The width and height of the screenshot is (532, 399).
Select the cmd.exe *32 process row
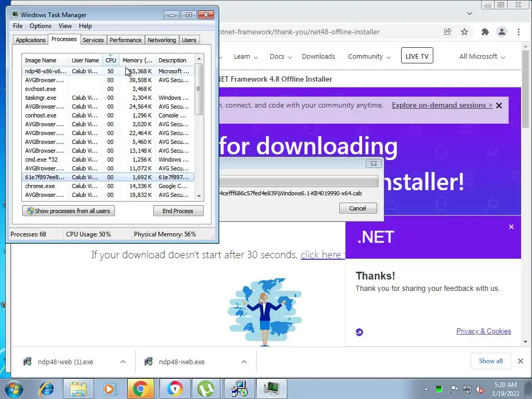click(x=108, y=160)
